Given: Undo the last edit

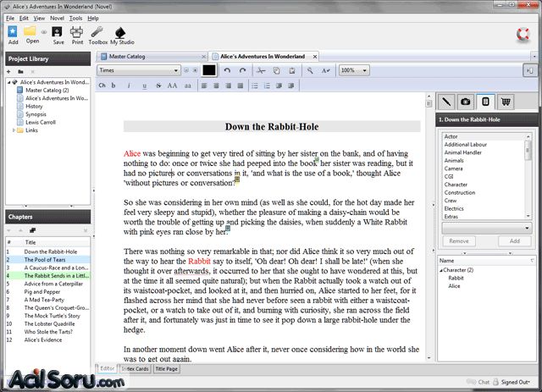Looking at the screenshot, I should point(227,70).
